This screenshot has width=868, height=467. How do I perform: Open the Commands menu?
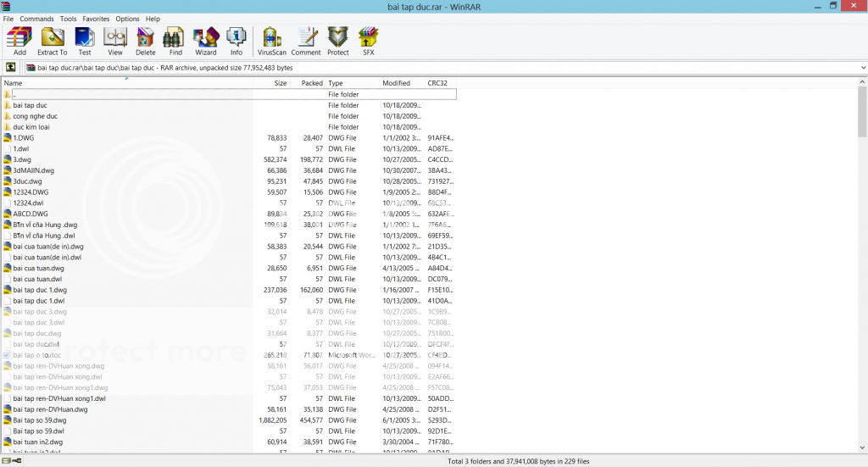[36, 19]
